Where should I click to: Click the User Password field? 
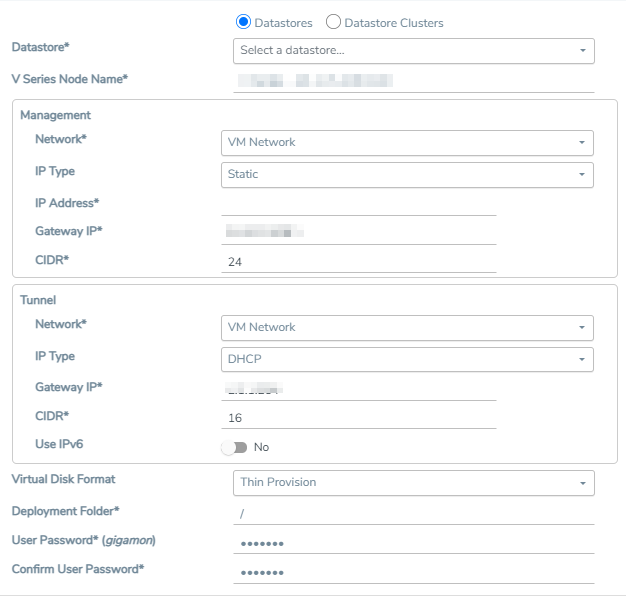(414, 543)
